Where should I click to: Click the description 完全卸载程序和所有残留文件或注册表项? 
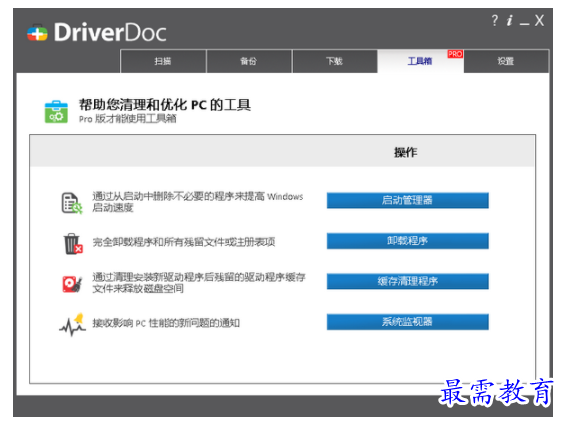point(184,242)
